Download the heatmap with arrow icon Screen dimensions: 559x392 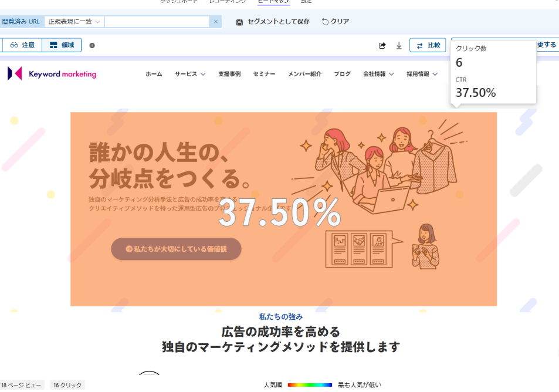click(399, 45)
